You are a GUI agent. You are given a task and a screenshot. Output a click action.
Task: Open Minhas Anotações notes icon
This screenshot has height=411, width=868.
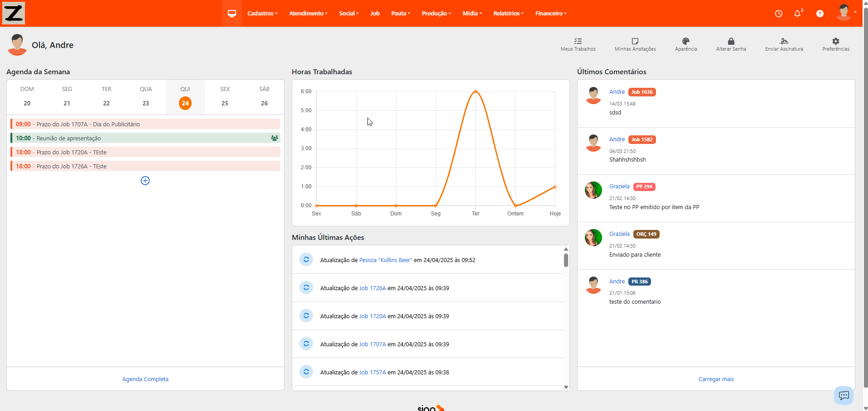635,41
